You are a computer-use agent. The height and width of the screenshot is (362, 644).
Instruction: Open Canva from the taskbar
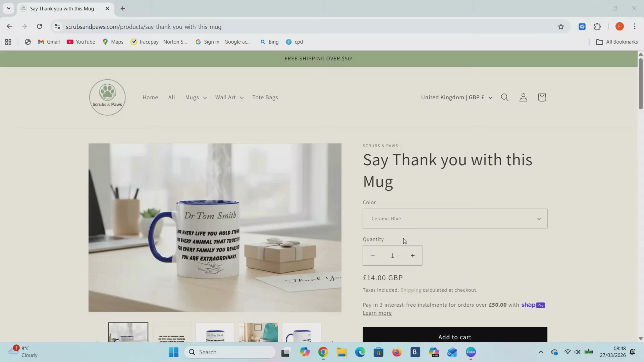coord(471,352)
